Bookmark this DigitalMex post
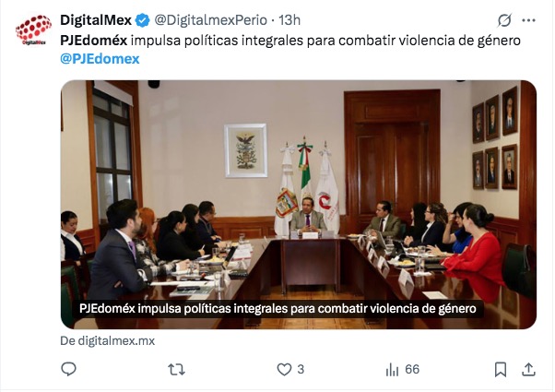This screenshot has height=392, width=555. (500, 370)
